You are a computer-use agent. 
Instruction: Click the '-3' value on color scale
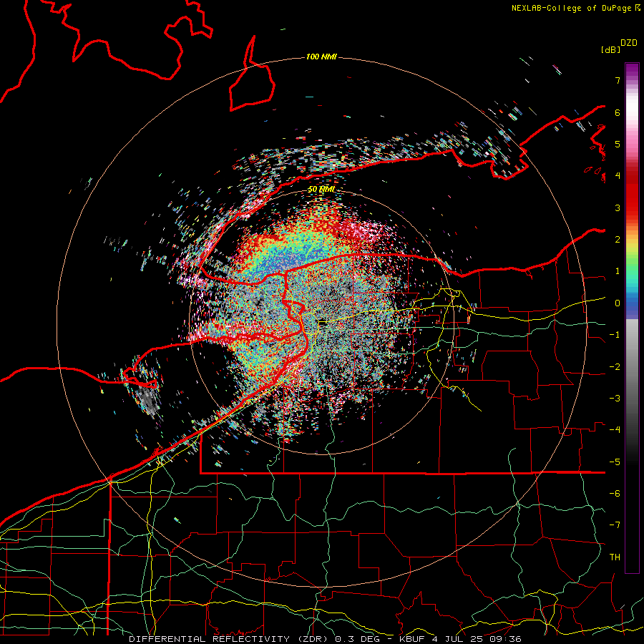point(615,399)
